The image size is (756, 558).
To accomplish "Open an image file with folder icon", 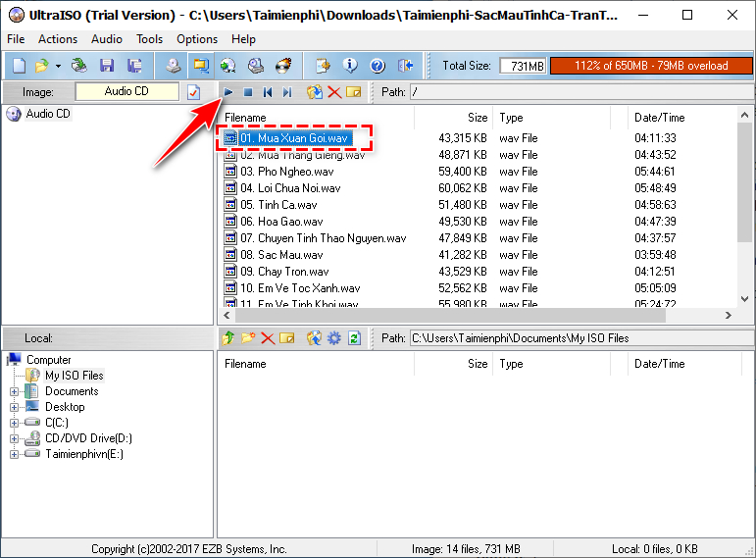I will 42,66.
